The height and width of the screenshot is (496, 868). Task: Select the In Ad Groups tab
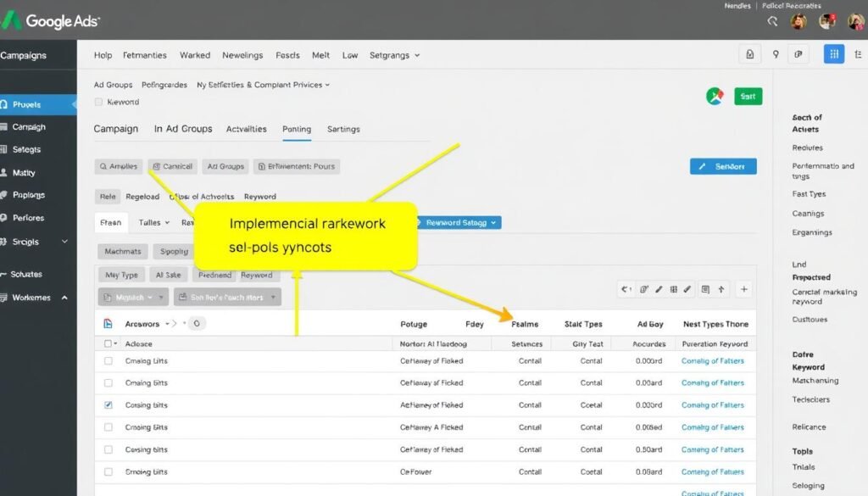[x=183, y=129]
